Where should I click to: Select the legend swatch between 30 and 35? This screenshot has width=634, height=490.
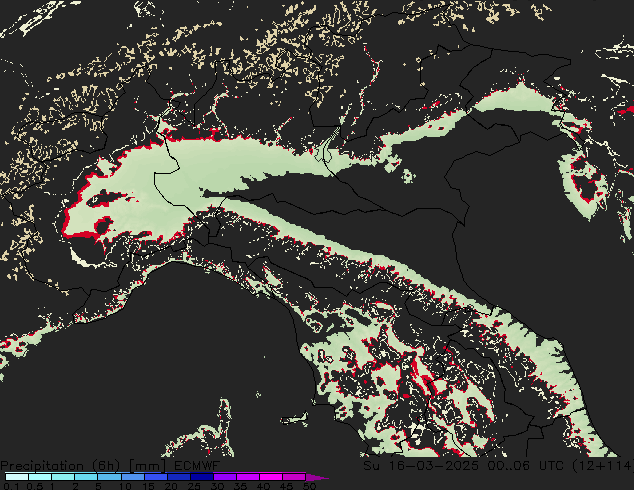[228, 477]
